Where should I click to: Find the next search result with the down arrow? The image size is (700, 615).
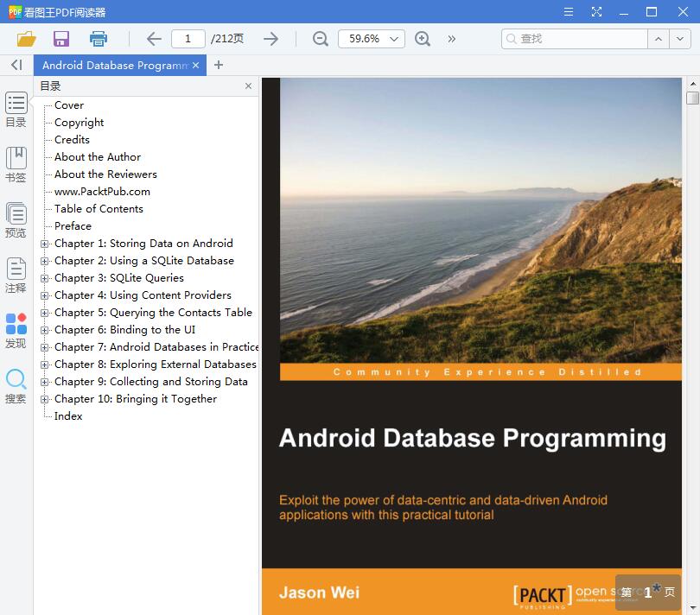click(x=679, y=39)
